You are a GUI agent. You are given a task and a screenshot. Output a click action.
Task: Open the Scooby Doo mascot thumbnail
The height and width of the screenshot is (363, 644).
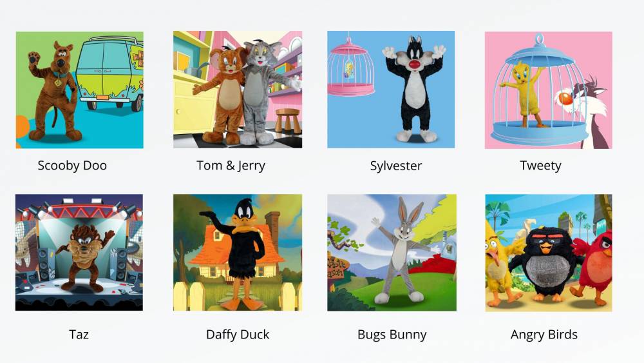[x=80, y=90]
